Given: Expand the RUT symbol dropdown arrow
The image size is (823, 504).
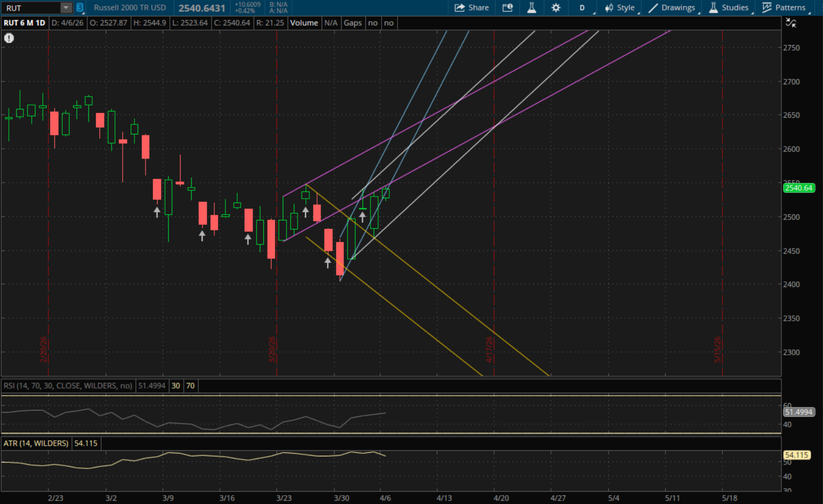Looking at the screenshot, I should coord(66,8).
